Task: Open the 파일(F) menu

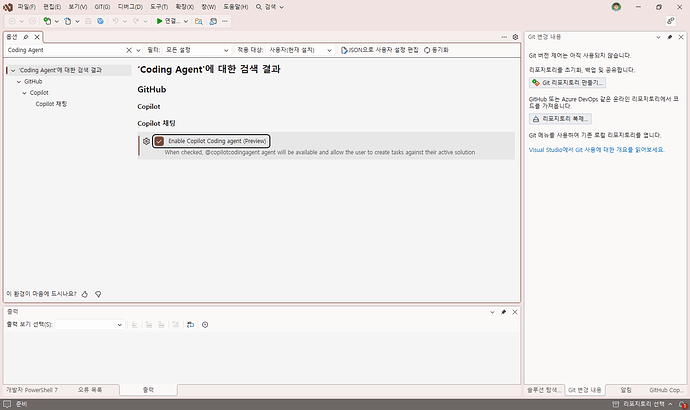Action: point(26,7)
